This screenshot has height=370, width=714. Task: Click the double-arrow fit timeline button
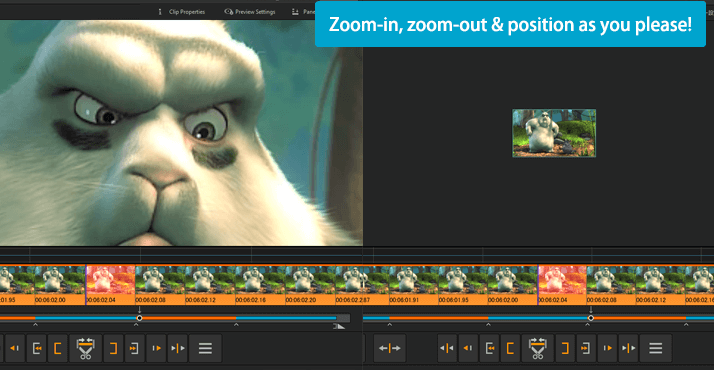(389, 348)
